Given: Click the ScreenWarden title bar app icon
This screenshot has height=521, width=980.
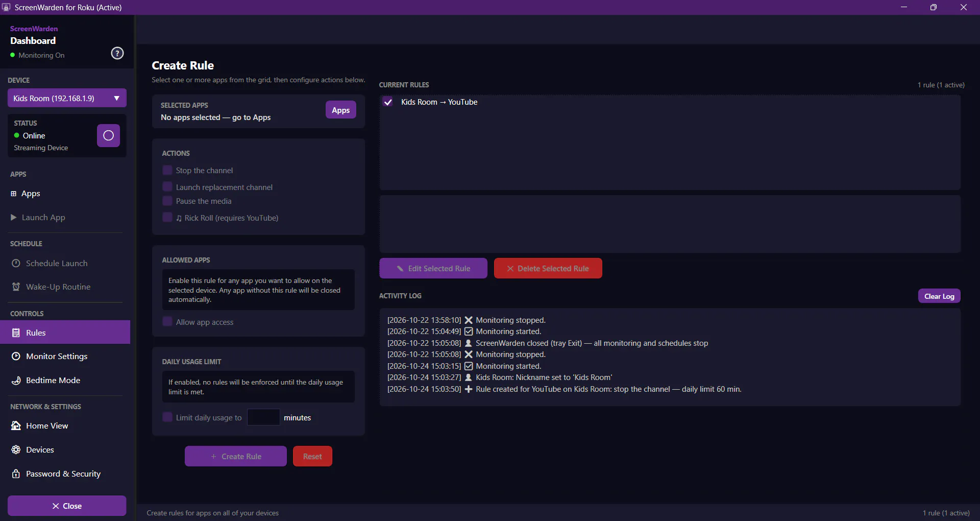Looking at the screenshot, I should (x=6, y=7).
